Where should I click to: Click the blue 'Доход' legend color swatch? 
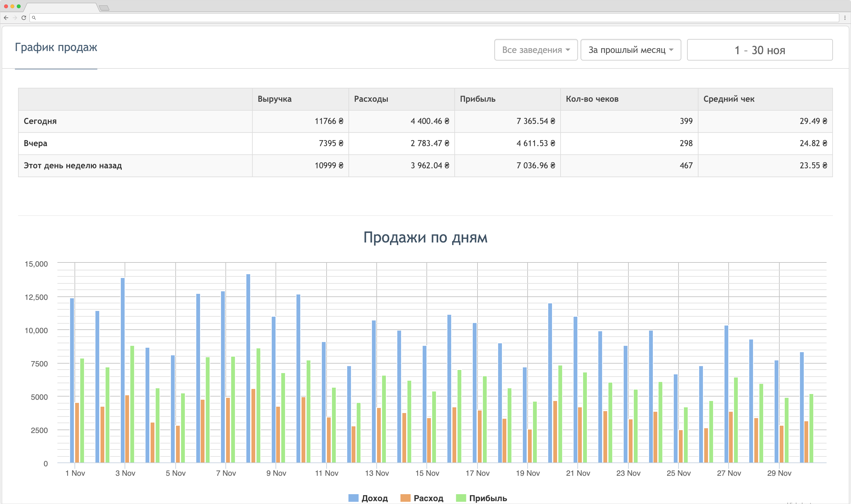(x=353, y=498)
